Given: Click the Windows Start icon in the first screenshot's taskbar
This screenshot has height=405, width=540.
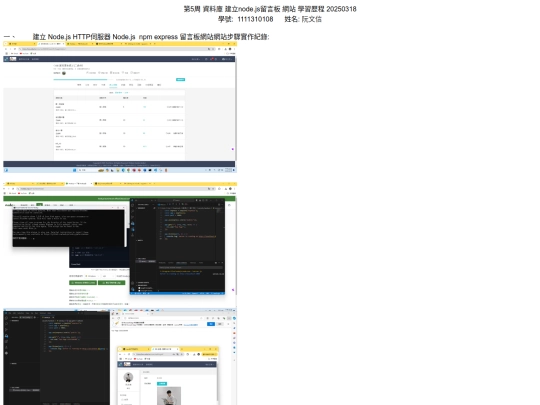Looking at the screenshot, I should pos(74,170).
